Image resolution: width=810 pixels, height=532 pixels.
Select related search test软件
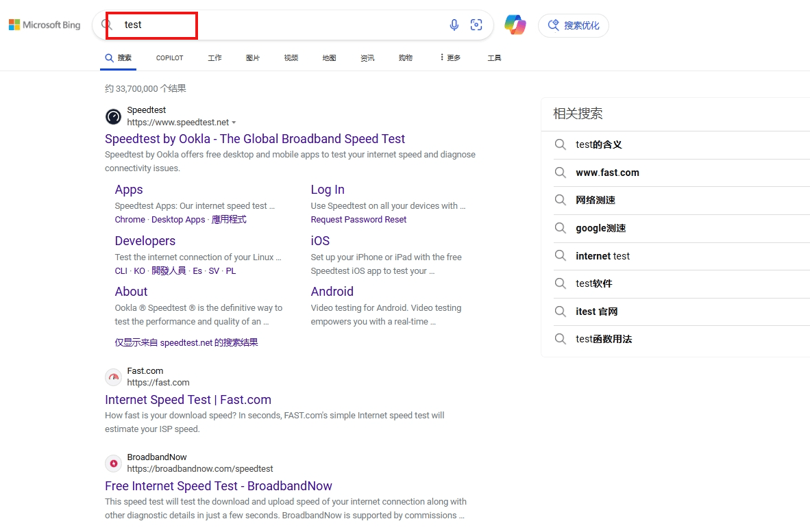click(594, 283)
